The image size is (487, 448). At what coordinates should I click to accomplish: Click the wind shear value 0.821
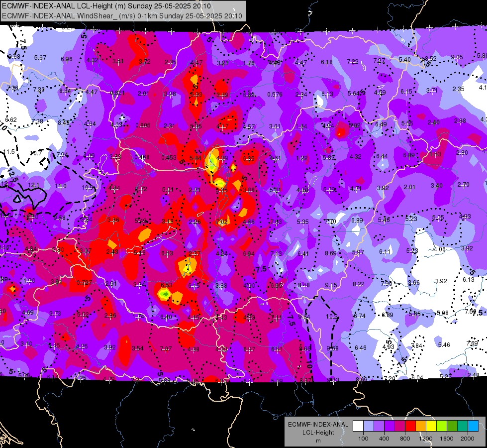117,93
